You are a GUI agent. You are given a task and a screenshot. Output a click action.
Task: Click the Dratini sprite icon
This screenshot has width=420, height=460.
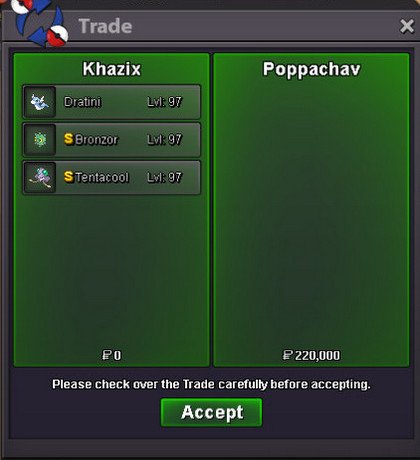click(x=40, y=102)
